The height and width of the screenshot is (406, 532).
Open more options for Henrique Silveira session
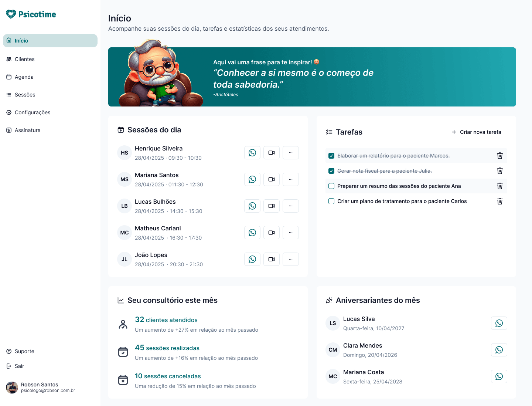[291, 153]
